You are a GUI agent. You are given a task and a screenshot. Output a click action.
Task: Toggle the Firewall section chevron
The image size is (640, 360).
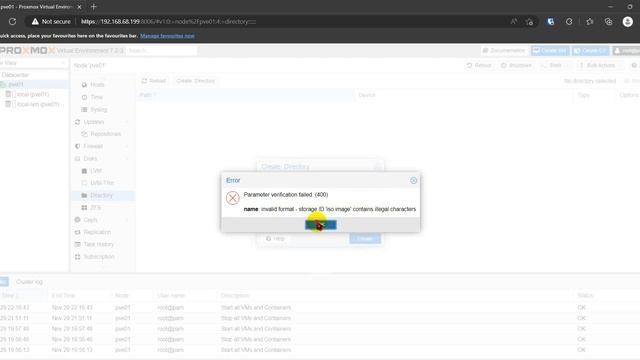(x=127, y=146)
